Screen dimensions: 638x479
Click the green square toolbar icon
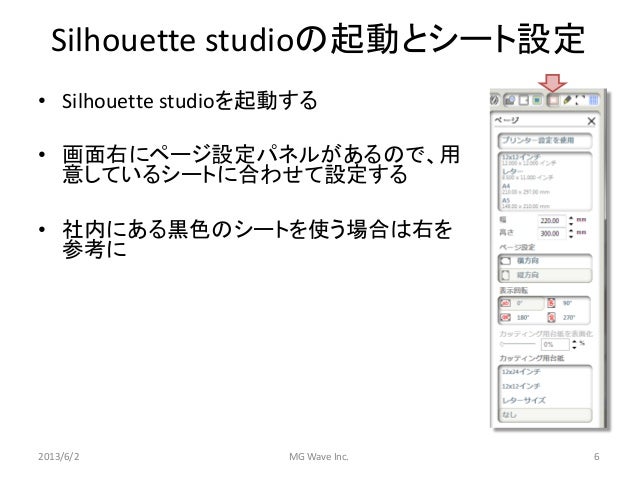point(537,100)
